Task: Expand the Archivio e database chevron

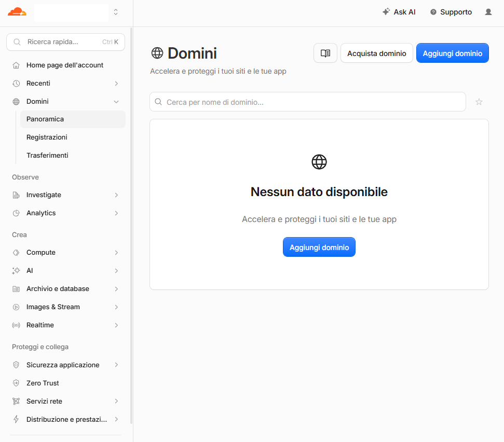Action: [x=116, y=289]
